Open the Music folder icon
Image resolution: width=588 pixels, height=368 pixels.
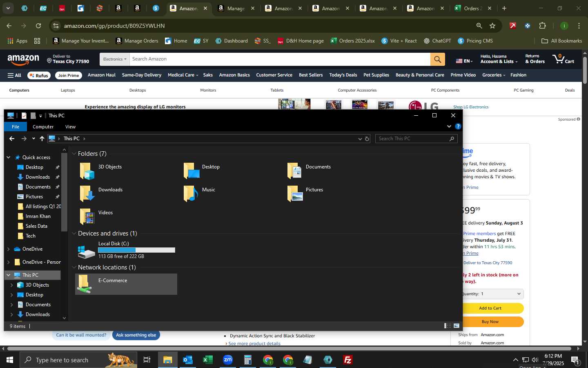pos(191,194)
